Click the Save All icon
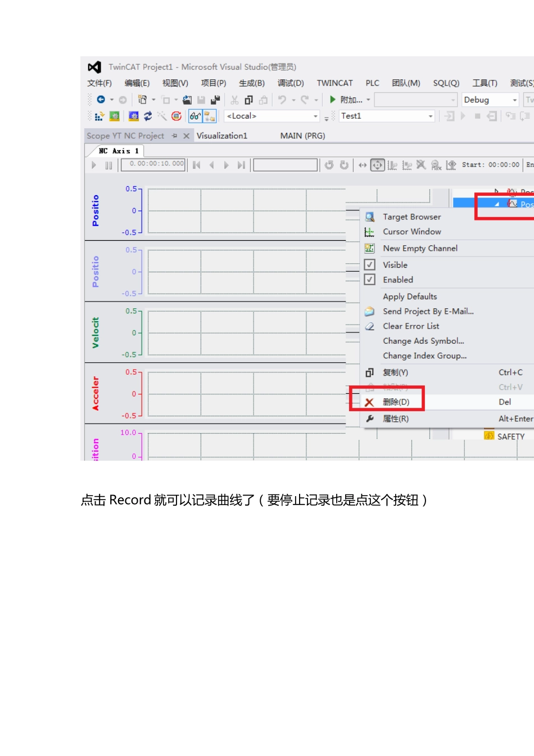Viewport: 534px width, 756px height. point(215,100)
